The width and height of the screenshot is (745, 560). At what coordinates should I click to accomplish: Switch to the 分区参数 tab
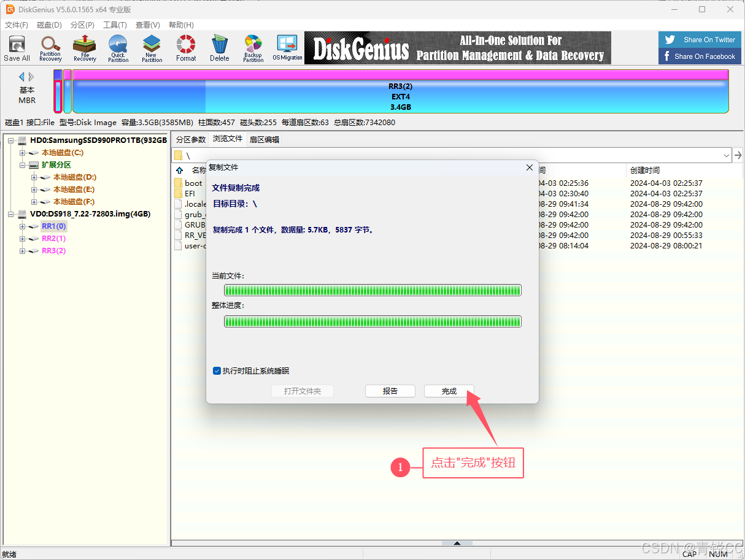click(x=191, y=139)
